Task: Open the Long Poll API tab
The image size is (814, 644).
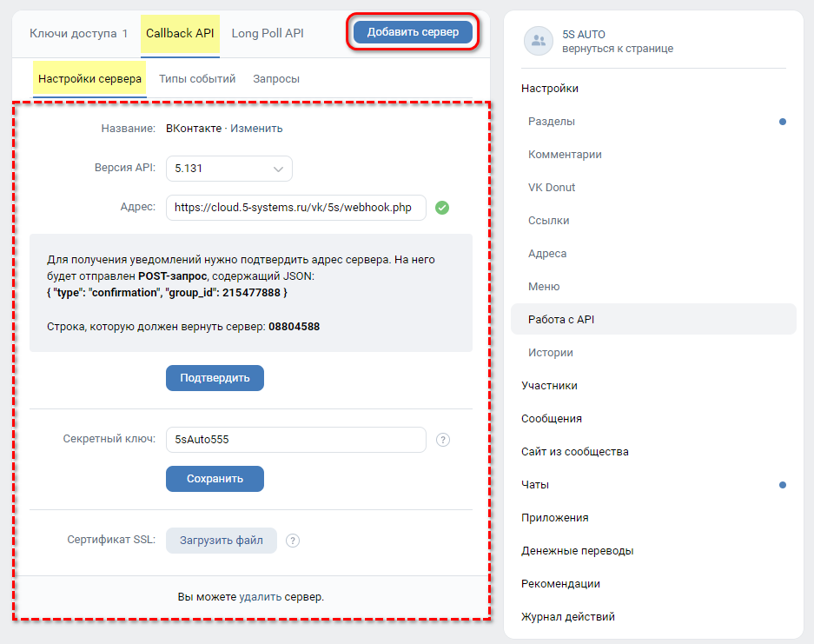Action: tap(268, 34)
